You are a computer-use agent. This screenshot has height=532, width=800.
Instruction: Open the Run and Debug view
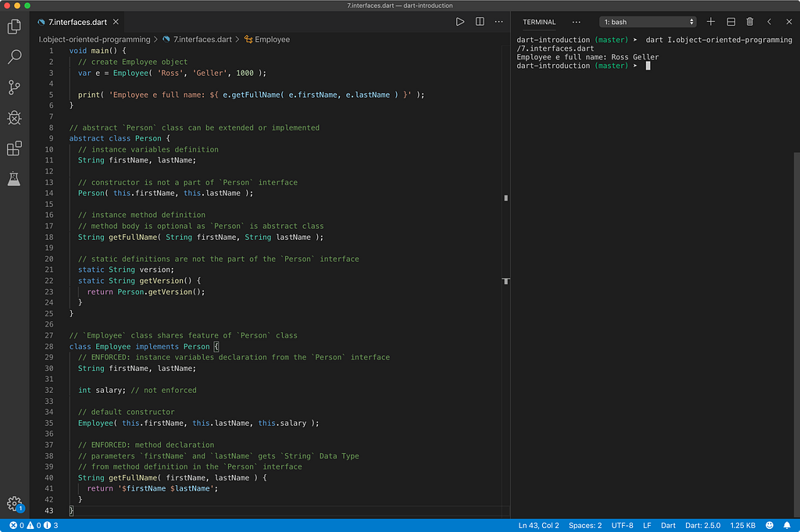13,117
